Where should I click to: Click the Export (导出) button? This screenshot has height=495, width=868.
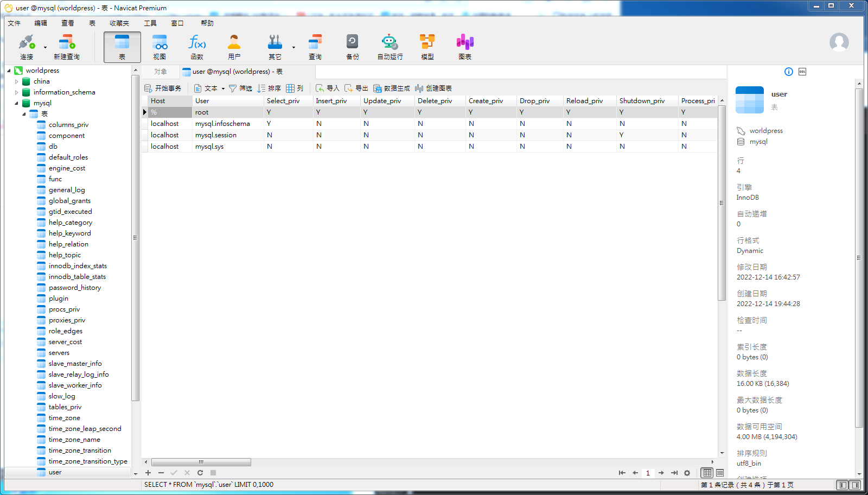click(x=356, y=88)
